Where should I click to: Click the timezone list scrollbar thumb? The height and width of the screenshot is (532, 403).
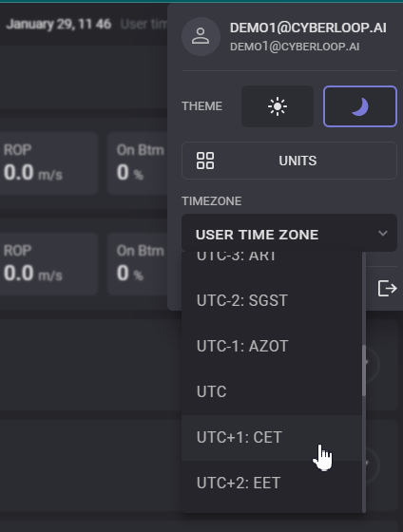(x=364, y=370)
